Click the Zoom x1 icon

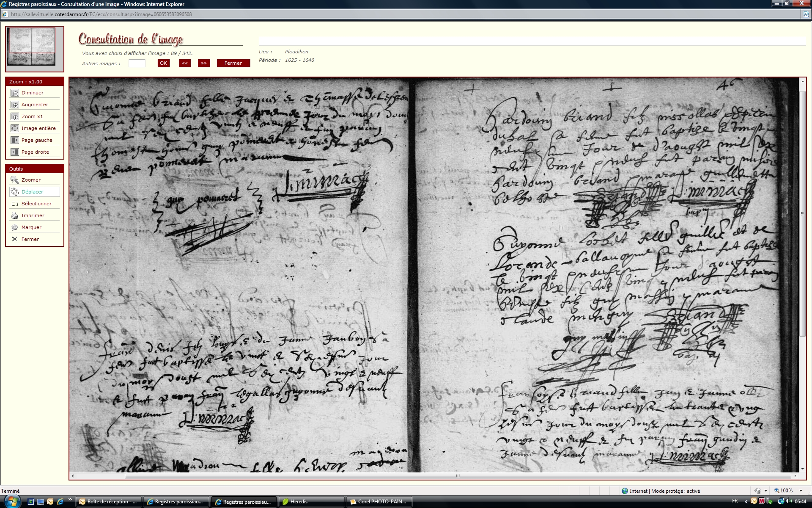(x=15, y=116)
